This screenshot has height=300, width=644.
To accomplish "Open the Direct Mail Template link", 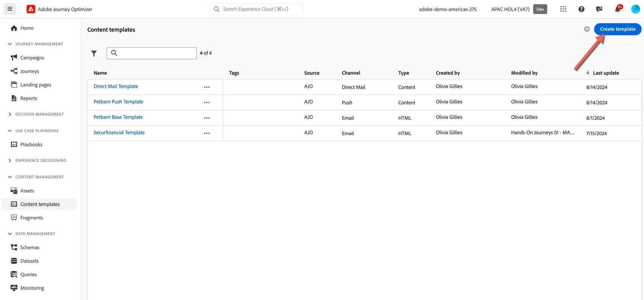I will pyautogui.click(x=116, y=86).
